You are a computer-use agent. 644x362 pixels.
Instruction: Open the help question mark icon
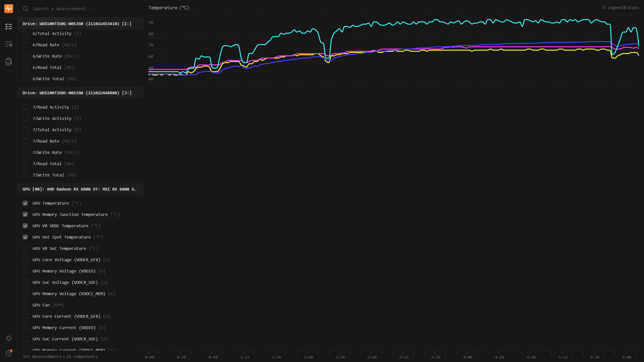click(x=9, y=353)
